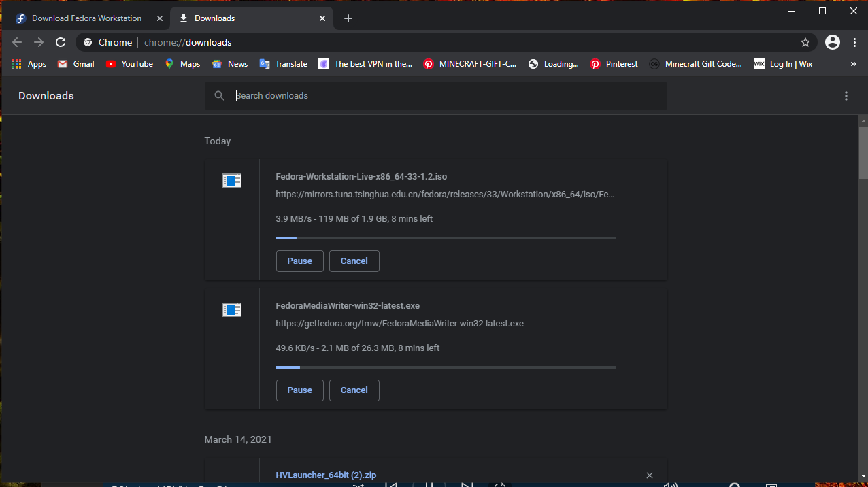
Task: Open the Chrome profile avatar menu
Action: pos(833,42)
